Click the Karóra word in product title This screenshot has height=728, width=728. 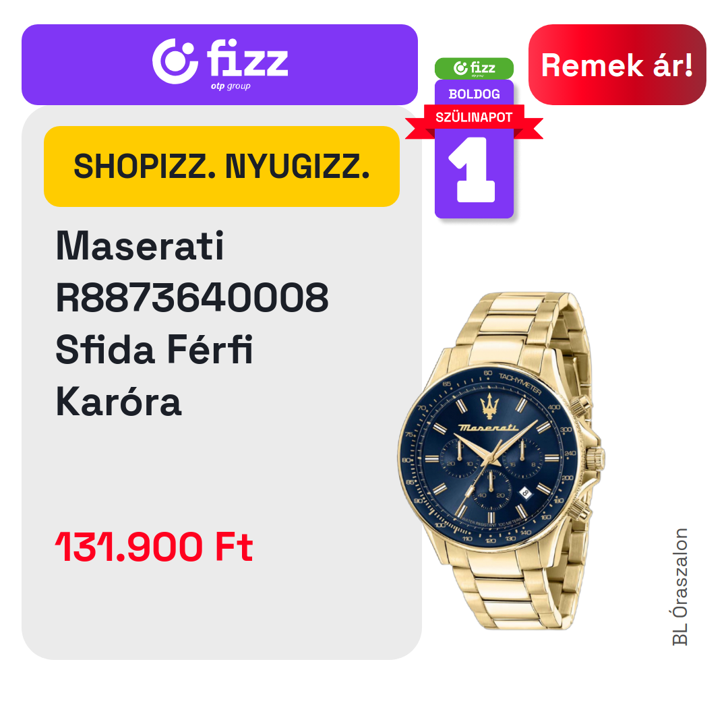click(119, 401)
